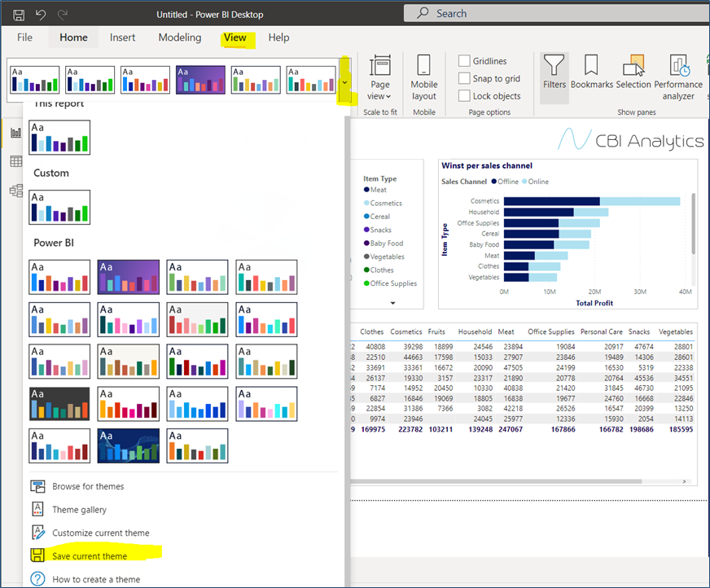Click Browse for themes
The height and width of the screenshot is (588, 710).
(x=88, y=486)
